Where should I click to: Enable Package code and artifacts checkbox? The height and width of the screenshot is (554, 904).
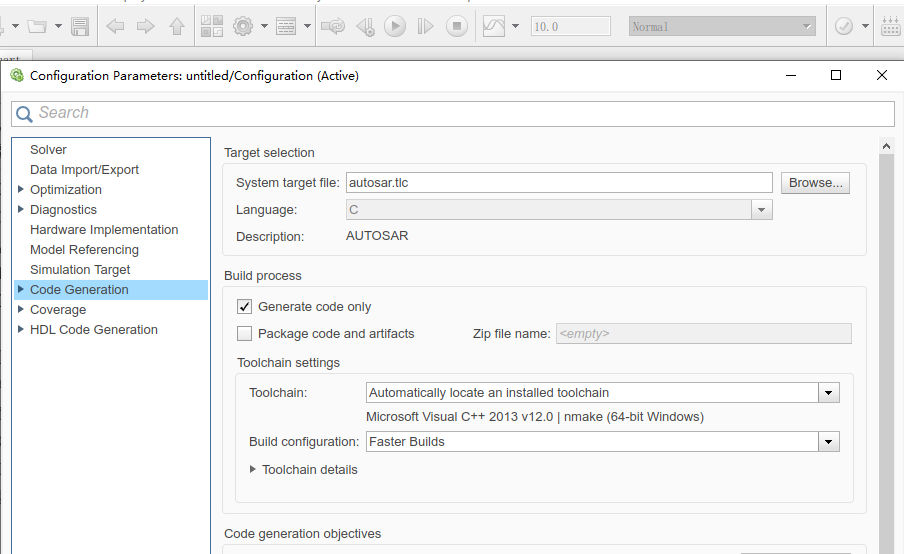pyautogui.click(x=244, y=334)
